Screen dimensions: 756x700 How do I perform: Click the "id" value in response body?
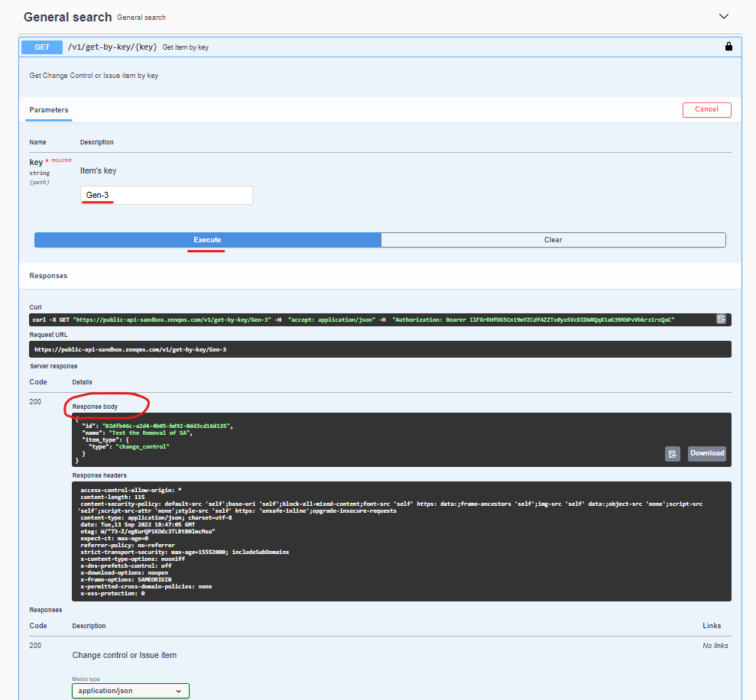[167, 426]
